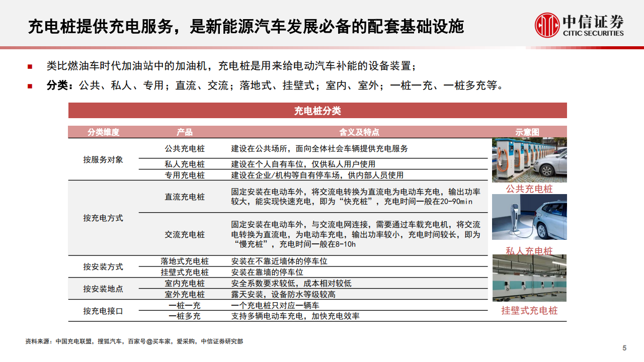Viewport: 644px width, 362px height.
Task: Click the 直流充电桩 product cell
Action: [185, 197]
